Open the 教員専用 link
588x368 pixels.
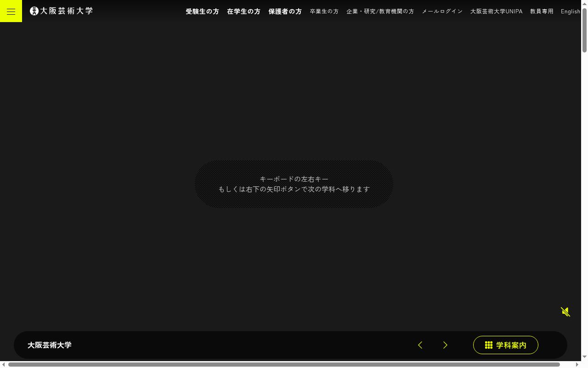(542, 11)
